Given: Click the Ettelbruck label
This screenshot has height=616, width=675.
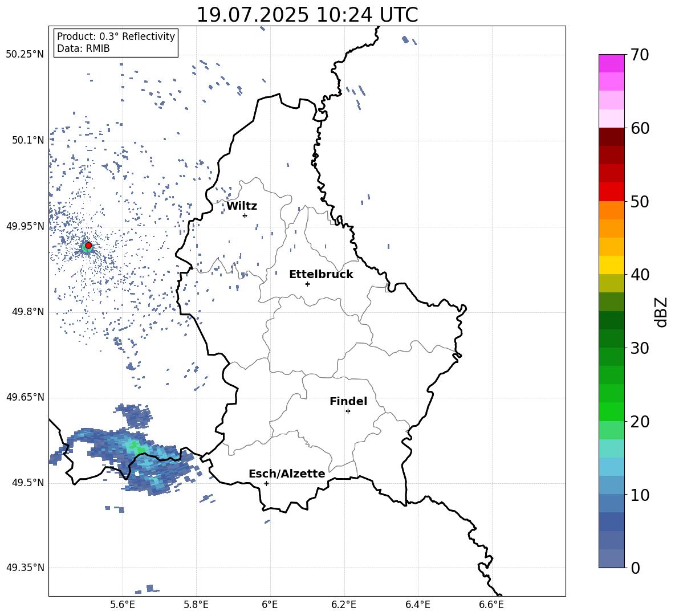Looking at the screenshot, I should [321, 275].
